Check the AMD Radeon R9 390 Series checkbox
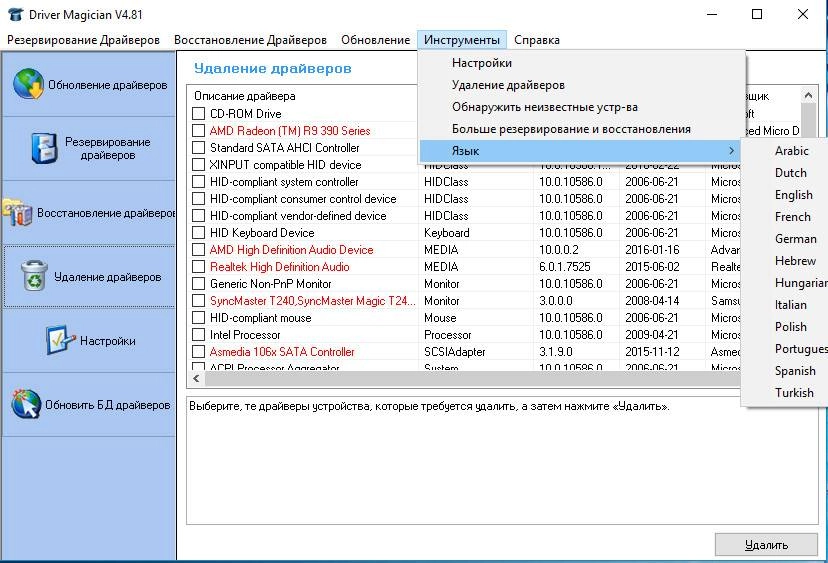 (199, 130)
